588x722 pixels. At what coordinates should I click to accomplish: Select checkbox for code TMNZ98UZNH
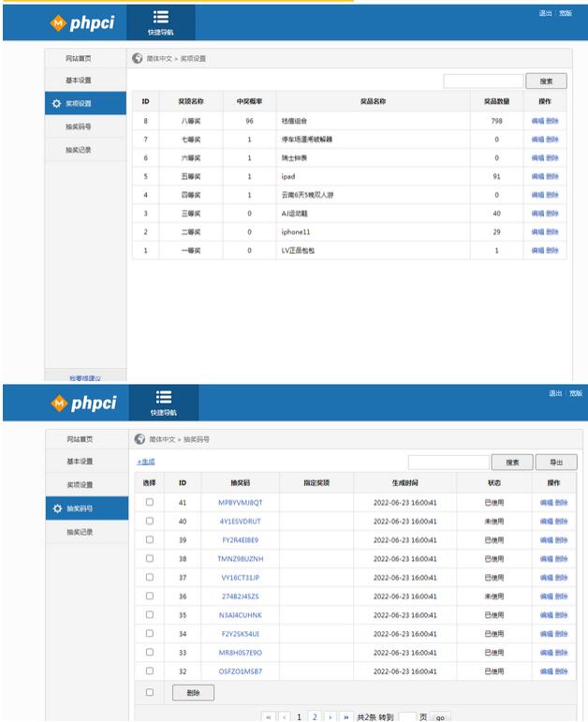(150, 558)
